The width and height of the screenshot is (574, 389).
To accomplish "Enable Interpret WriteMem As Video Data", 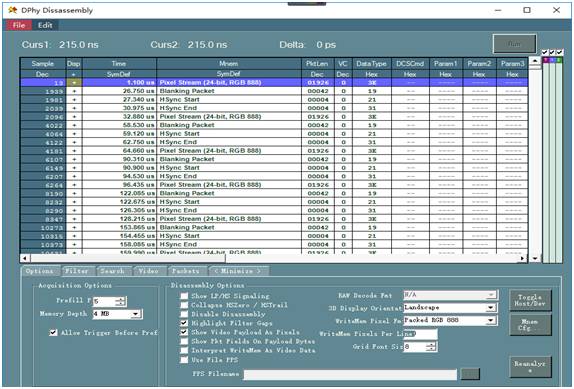I will click(184, 351).
